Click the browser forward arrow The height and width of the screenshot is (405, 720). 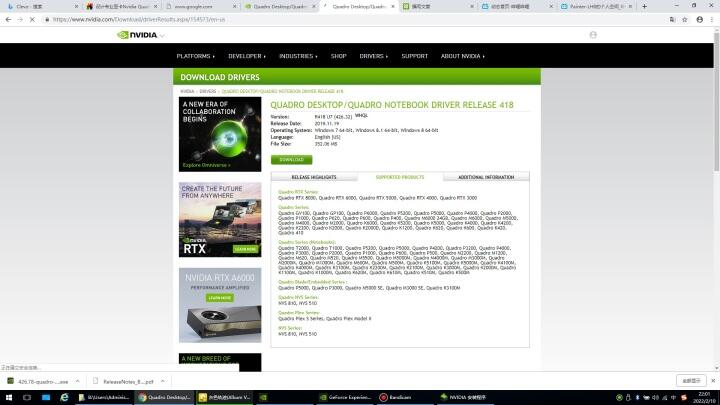pos(20,20)
